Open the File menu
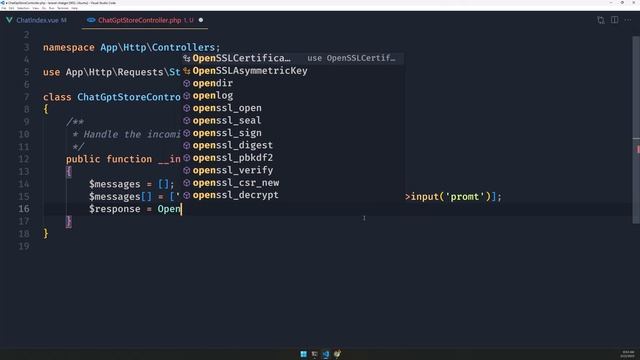The height and width of the screenshot is (360, 640). (4, 8)
